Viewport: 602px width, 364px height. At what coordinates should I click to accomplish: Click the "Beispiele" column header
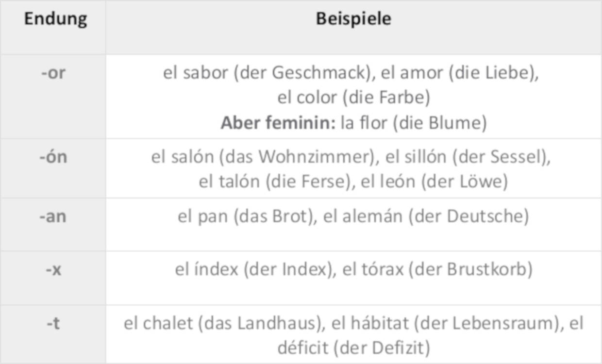coord(353,19)
